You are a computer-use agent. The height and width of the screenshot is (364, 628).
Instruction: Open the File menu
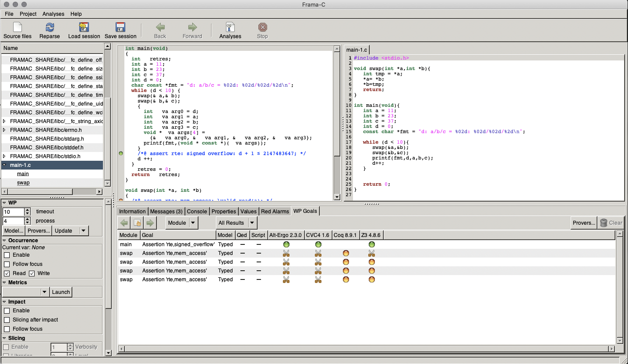coord(9,14)
